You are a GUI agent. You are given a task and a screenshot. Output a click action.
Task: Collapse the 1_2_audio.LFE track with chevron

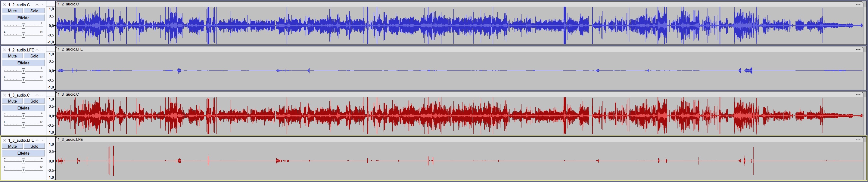click(37, 50)
